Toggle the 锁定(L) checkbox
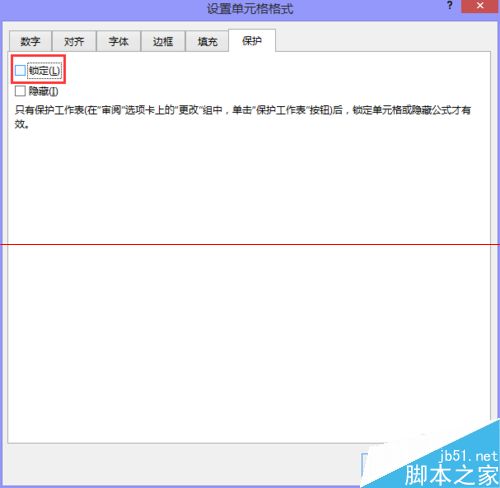 (20, 70)
